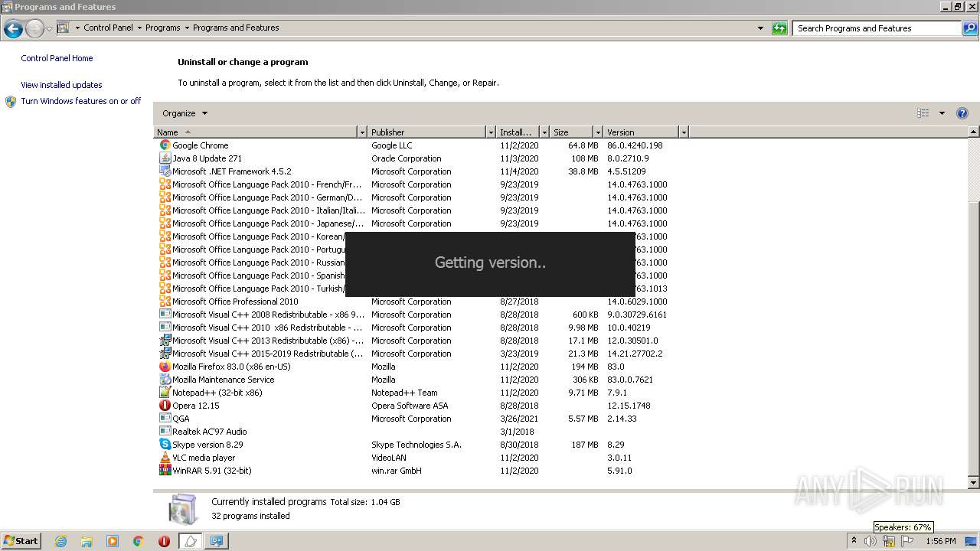Viewport: 980px width, 551px height.
Task: Select the win.rar GmbH publisher cell
Action: [x=397, y=471]
